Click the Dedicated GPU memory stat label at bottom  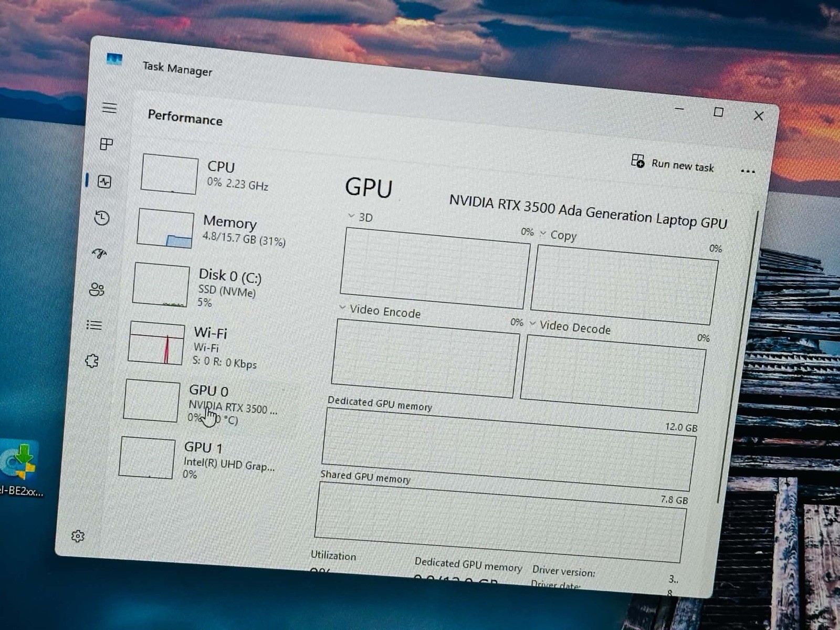[468, 564]
